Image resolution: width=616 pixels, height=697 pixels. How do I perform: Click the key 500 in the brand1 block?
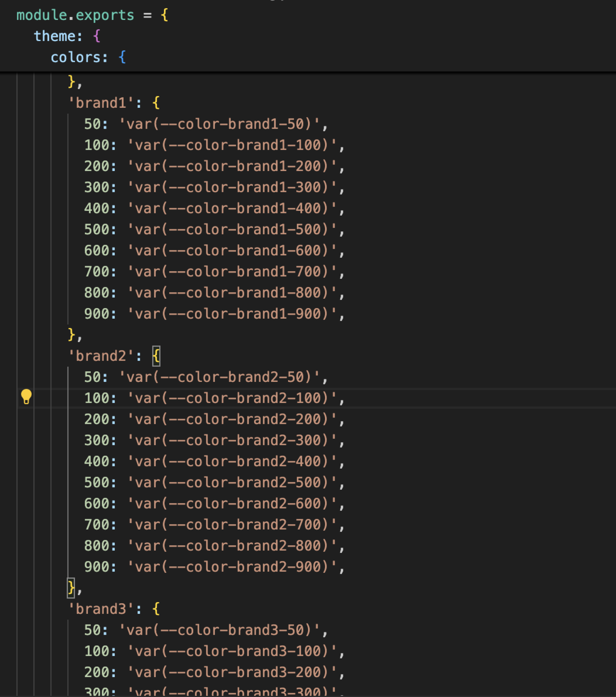coord(97,229)
